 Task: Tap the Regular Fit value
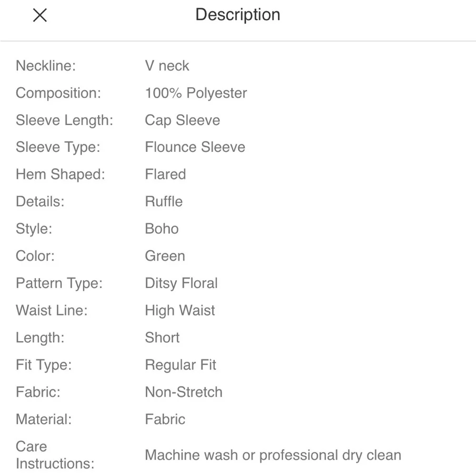tap(180, 365)
